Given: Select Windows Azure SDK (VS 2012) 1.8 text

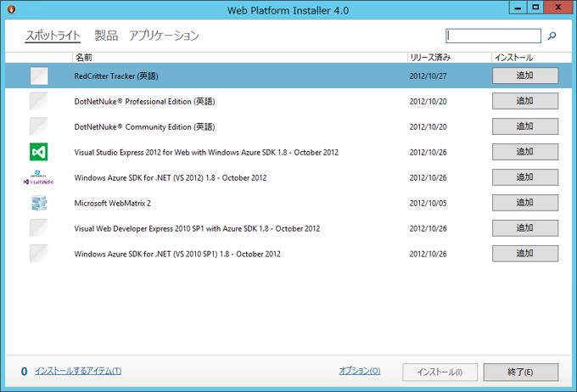Looking at the screenshot, I should point(171,178).
